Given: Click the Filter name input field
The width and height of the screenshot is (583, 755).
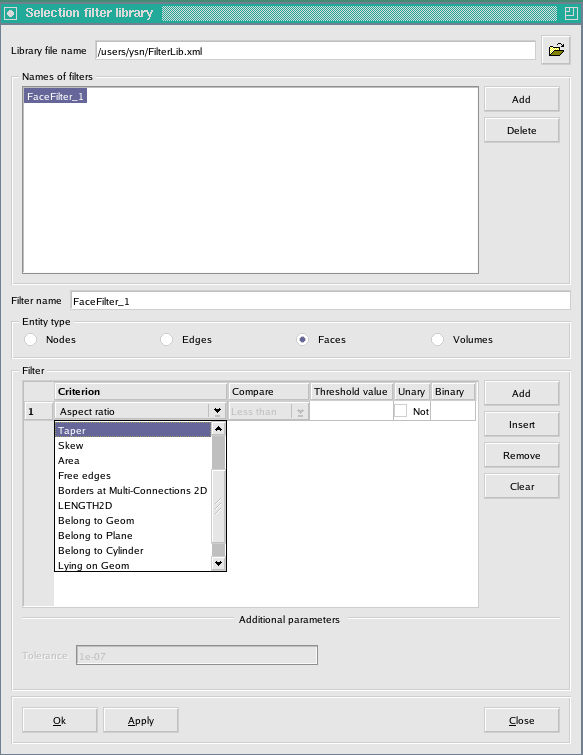Looking at the screenshot, I should pos(320,301).
